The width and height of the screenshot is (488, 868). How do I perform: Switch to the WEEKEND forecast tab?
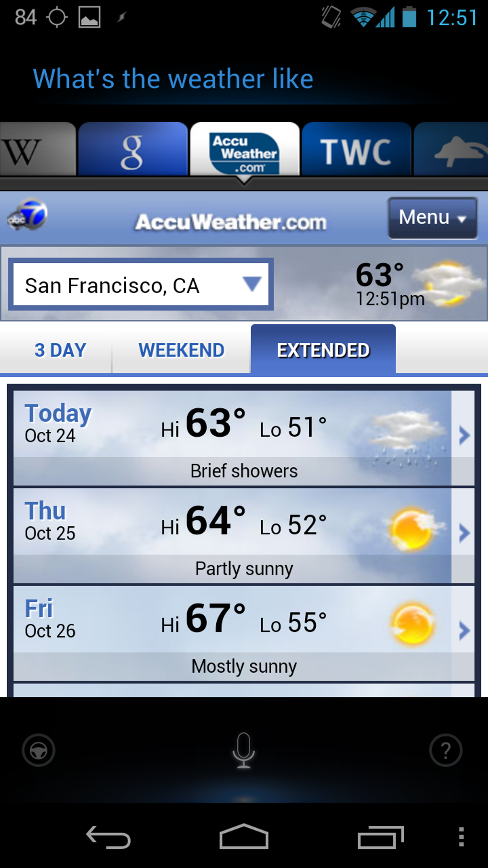click(x=181, y=350)
